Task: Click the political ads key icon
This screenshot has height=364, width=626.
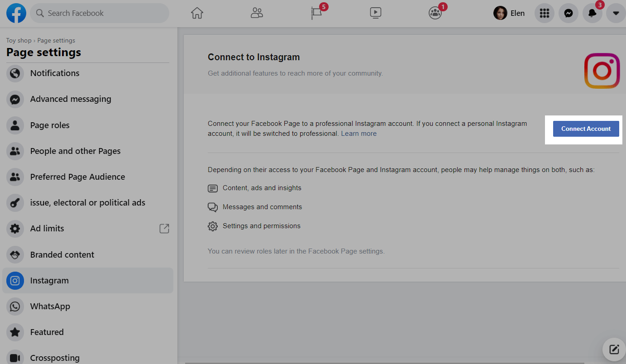Action: click(15, 203)
